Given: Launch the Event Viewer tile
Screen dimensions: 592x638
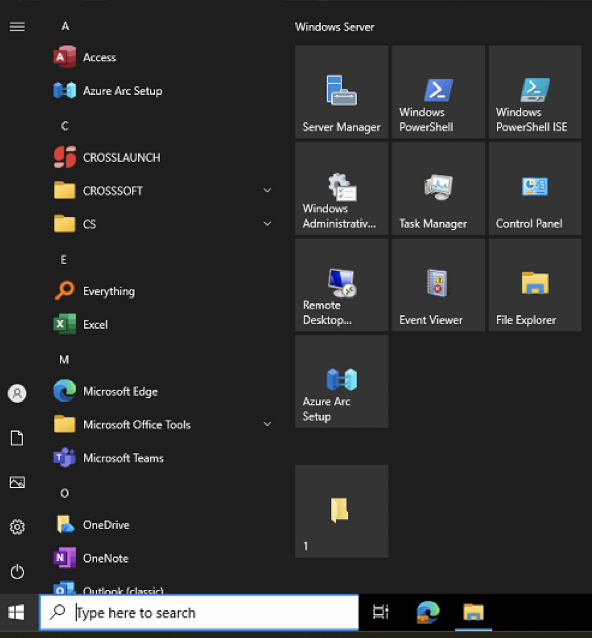Looking at the screenshot, I should tap(438, 285).
